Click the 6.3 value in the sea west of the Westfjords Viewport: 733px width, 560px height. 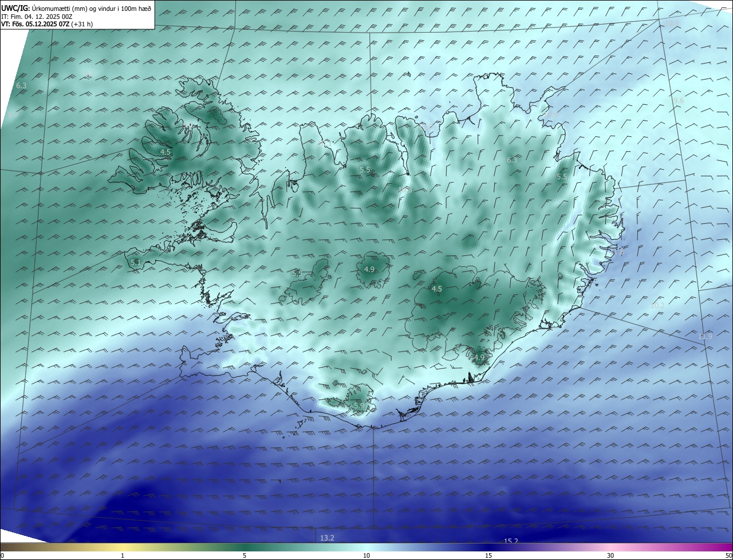pos(21,85)
